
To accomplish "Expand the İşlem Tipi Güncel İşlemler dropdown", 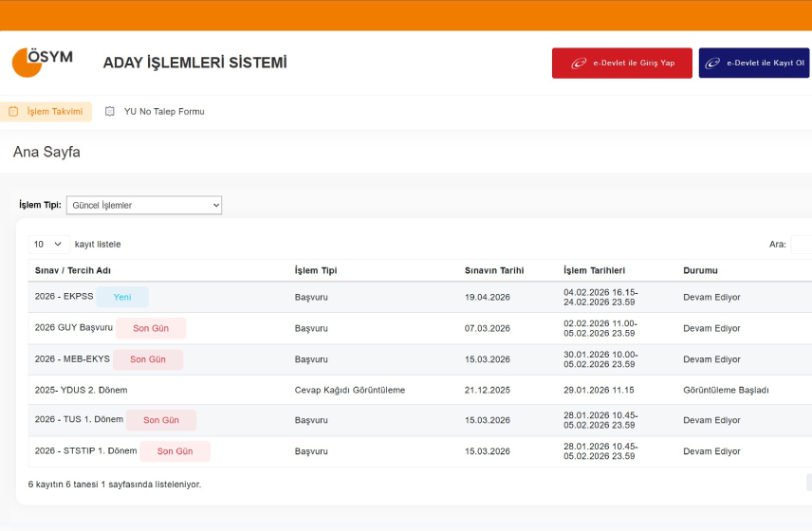I will 144,205.
